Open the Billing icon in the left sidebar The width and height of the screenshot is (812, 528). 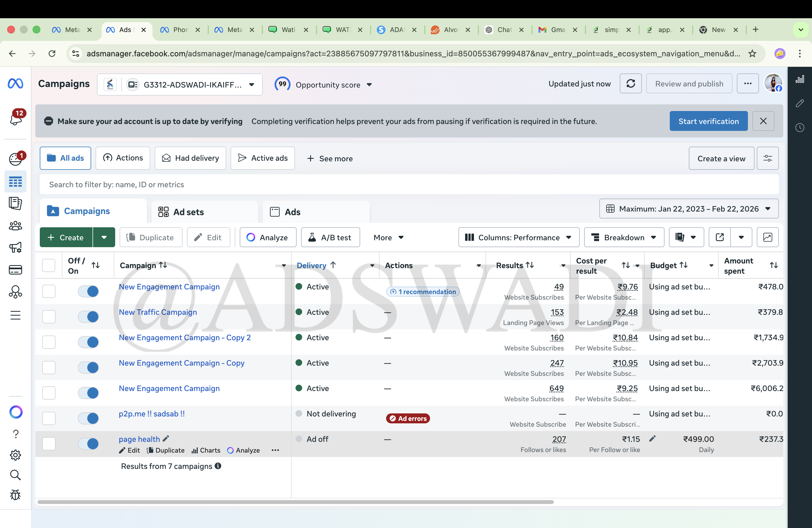click(x=16, y=270)
